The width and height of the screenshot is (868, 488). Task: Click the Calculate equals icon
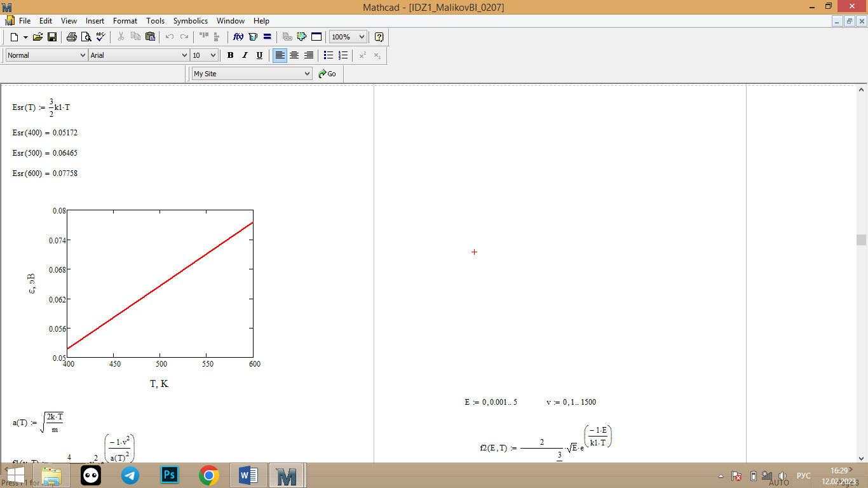pos(268,37)
